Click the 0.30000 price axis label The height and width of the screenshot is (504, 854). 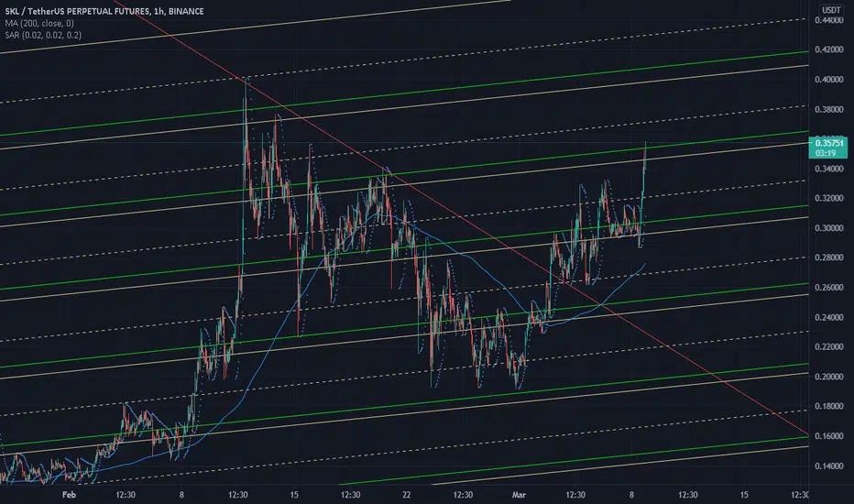coord(829,228)
